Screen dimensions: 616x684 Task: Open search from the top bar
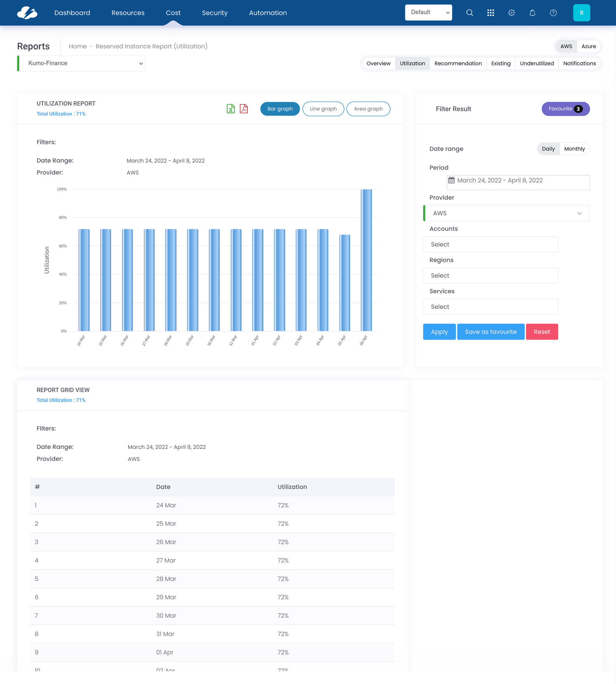click(470, 13)
